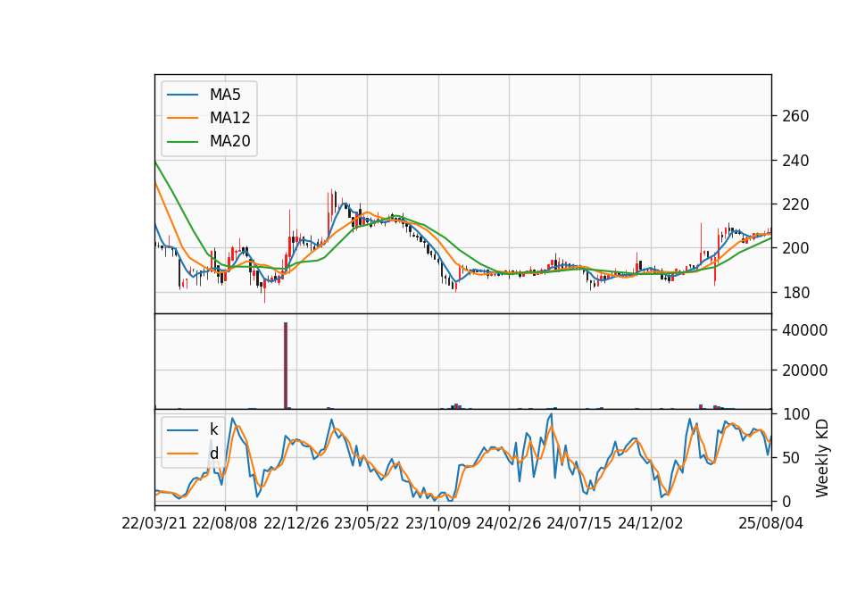Click the 240 price axis label
This screenshot has height=616, width=857.
tap(795, 161)
